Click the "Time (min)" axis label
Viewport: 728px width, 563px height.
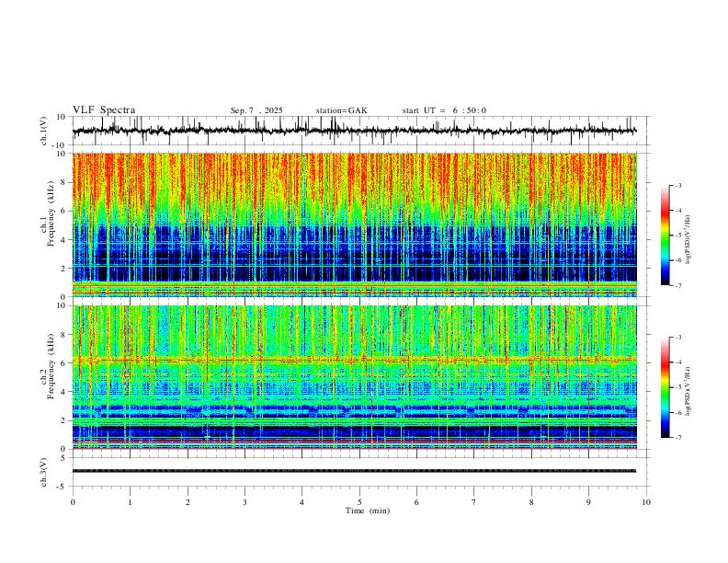pyautogui.click(x=368, y=511)
